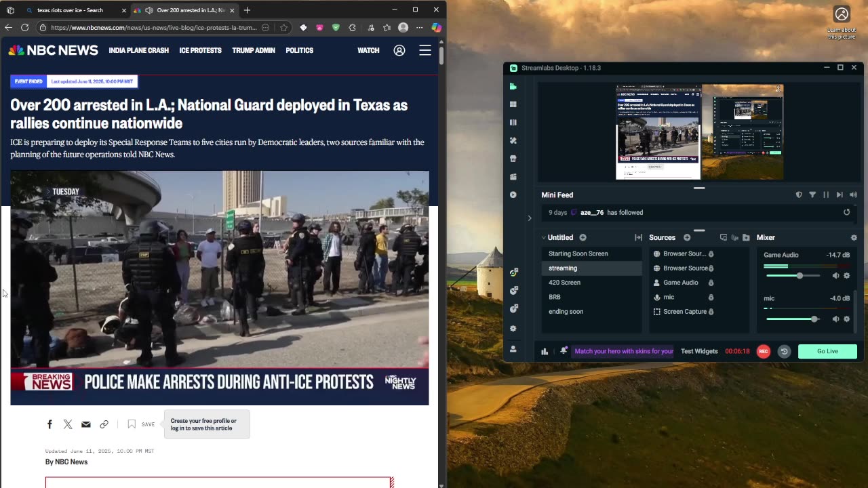Open scene transitions icon beside Sources

click(x=638, y=237)
